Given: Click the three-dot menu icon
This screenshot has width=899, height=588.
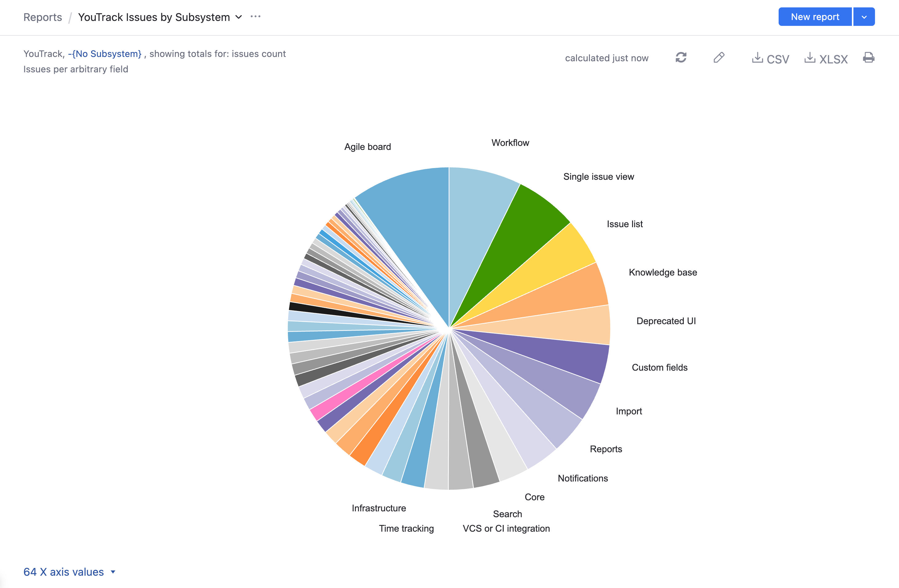Looking at the screenshot, I should click(256, 16).
